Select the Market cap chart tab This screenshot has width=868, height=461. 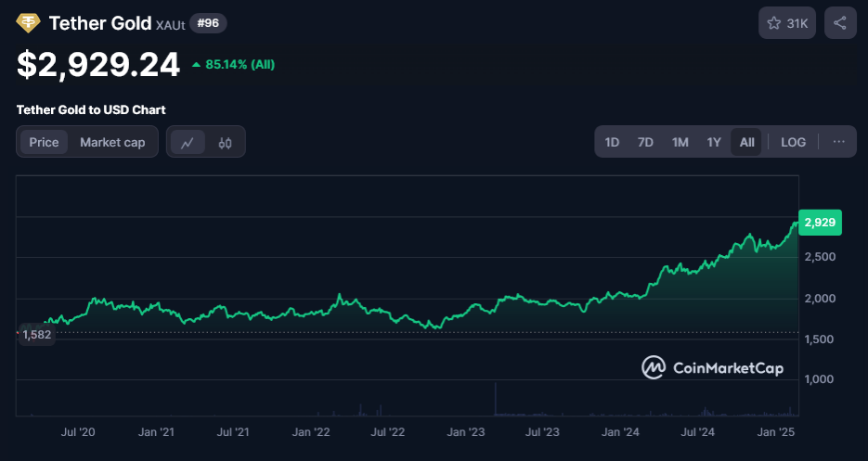pos(112,142)
